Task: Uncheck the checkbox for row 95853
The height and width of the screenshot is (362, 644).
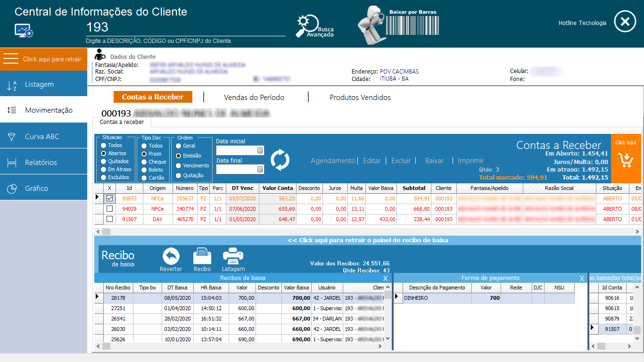Action: pyautogui.click(x=109, y=198)
